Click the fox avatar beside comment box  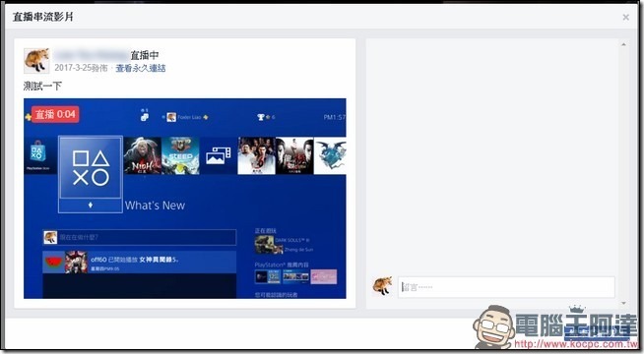pos(382,286)
